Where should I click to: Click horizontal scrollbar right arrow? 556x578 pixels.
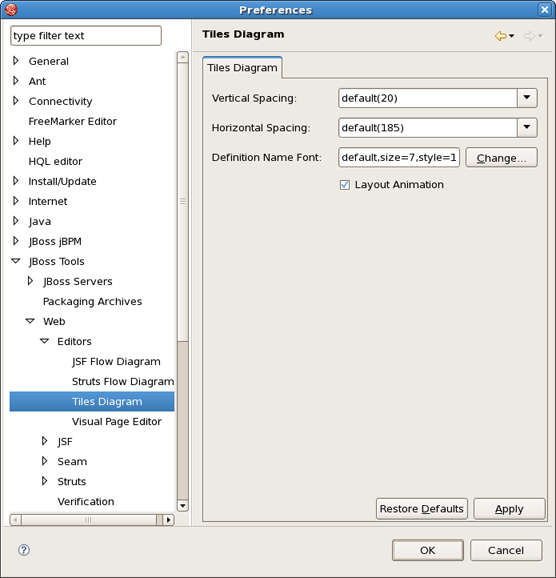pyautogui.click(x=168, y=520)
